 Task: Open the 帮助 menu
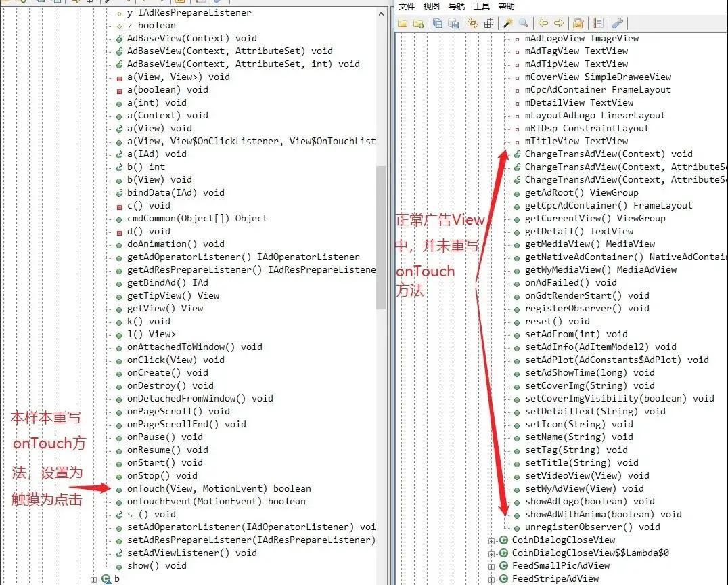pos(507,6)
